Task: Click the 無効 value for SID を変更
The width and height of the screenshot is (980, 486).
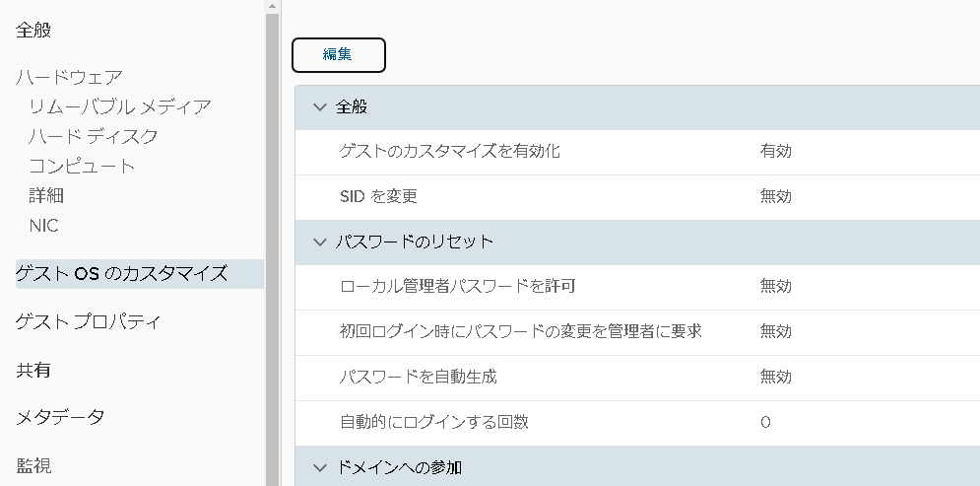Action: [x=775, y=196]
